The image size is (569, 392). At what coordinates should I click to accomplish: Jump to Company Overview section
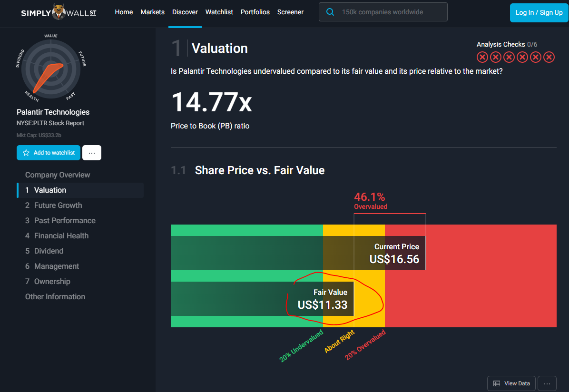[x=58, y=175]
